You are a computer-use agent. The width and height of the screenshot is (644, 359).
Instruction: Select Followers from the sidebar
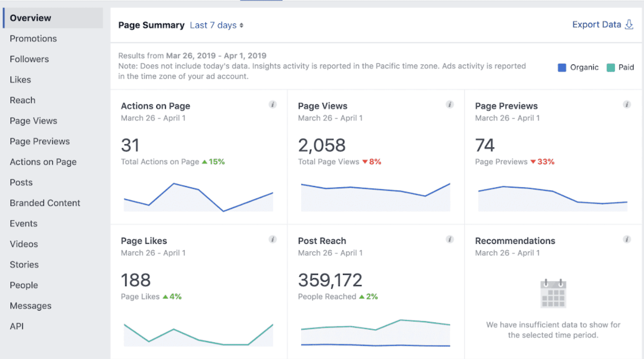(x=29, y=59)
